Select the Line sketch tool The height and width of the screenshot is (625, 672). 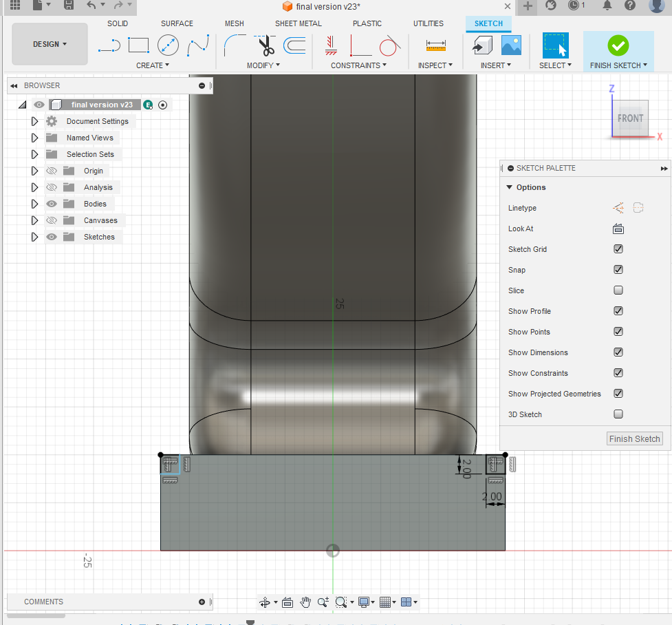point(109,45)
